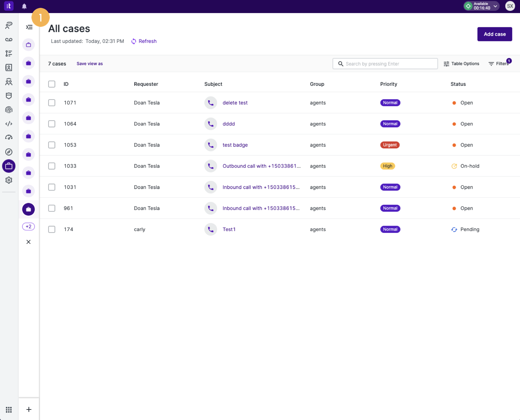Open Table Options
This screenshot has height=420, width=520.
[461, 64]
